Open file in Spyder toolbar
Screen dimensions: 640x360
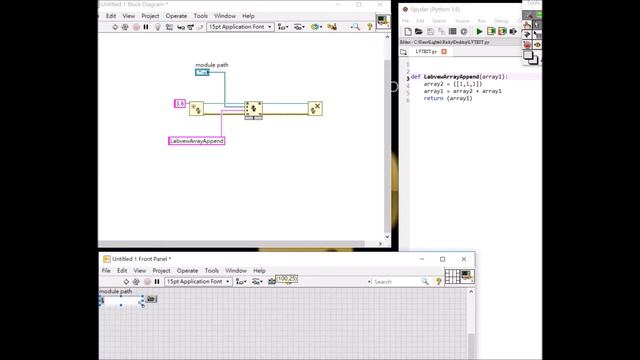coord(419,31)
